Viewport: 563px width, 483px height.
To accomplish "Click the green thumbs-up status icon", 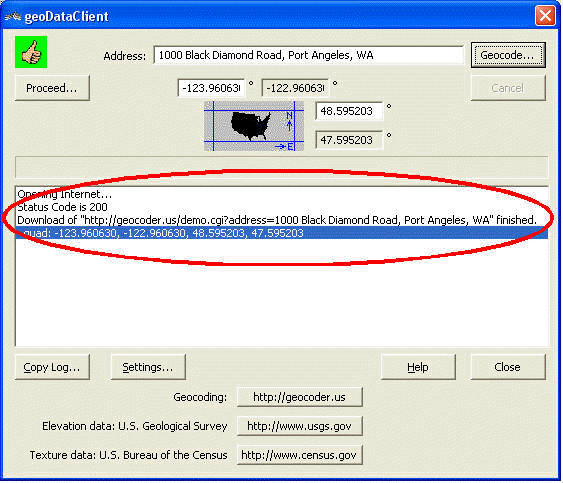I will point(31,52).
